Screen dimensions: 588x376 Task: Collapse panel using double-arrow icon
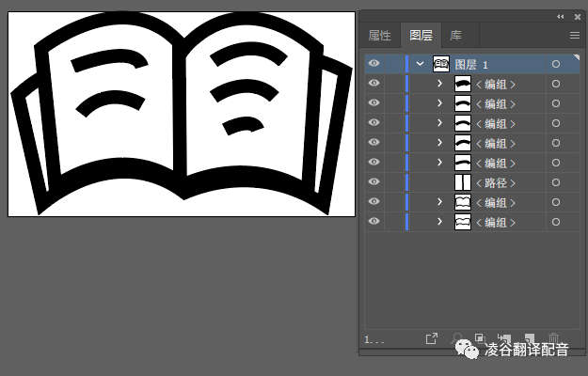(562, 16)
